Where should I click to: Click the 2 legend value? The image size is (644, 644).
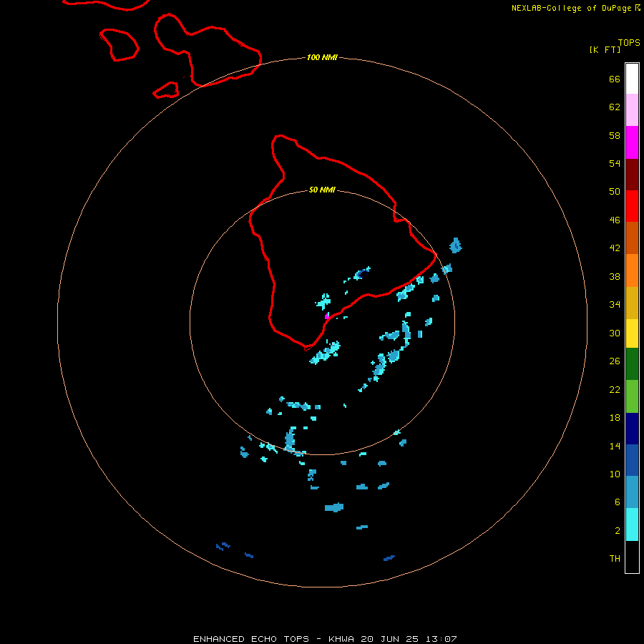(618, 531)
